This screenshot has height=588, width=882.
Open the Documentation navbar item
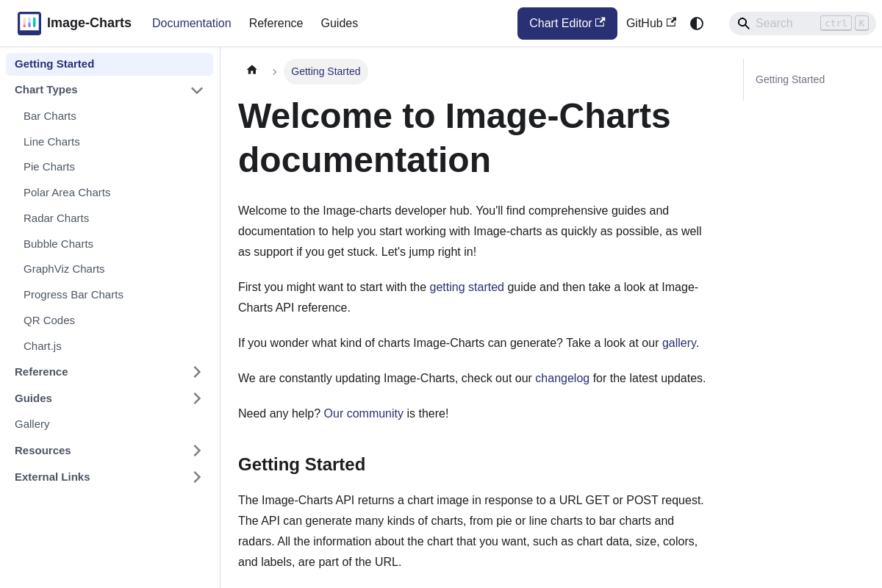point(192,24)
